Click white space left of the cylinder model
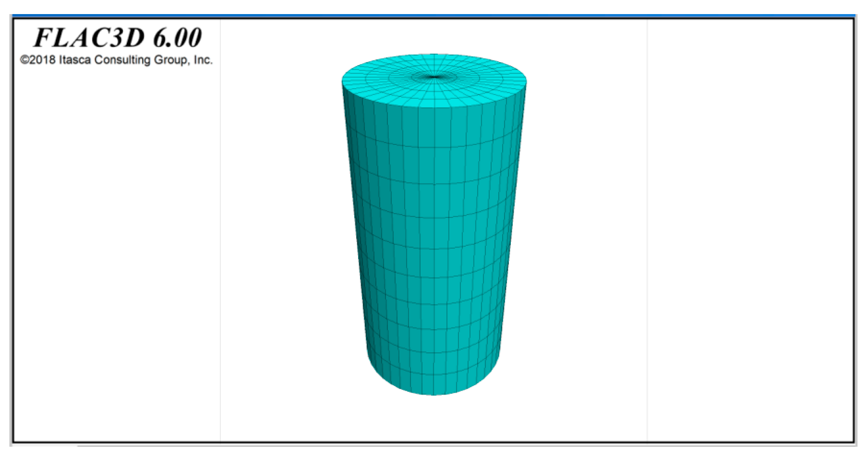 [282, 231]
